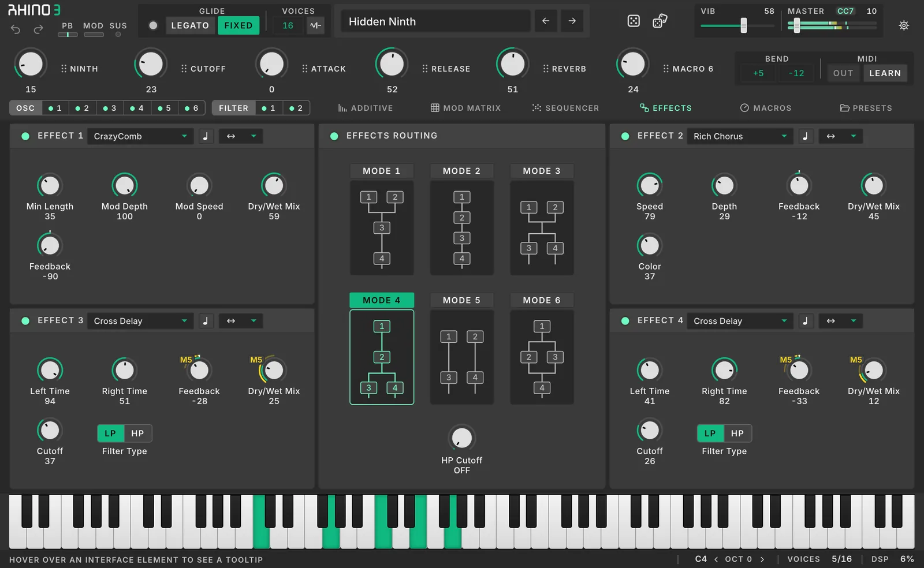Select the Mode 6 routing button
The width and height of the screenshot is (924, 568).
(542, 300)
